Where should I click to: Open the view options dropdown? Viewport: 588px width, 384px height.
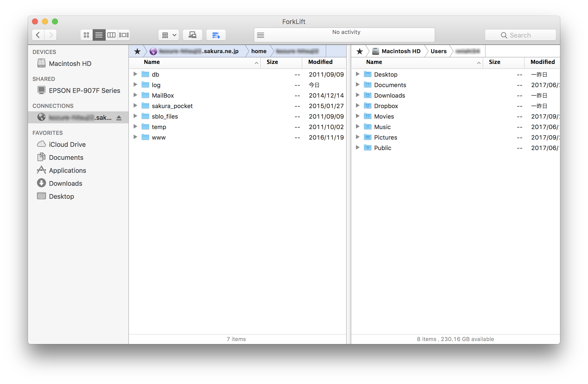[169, 35]
